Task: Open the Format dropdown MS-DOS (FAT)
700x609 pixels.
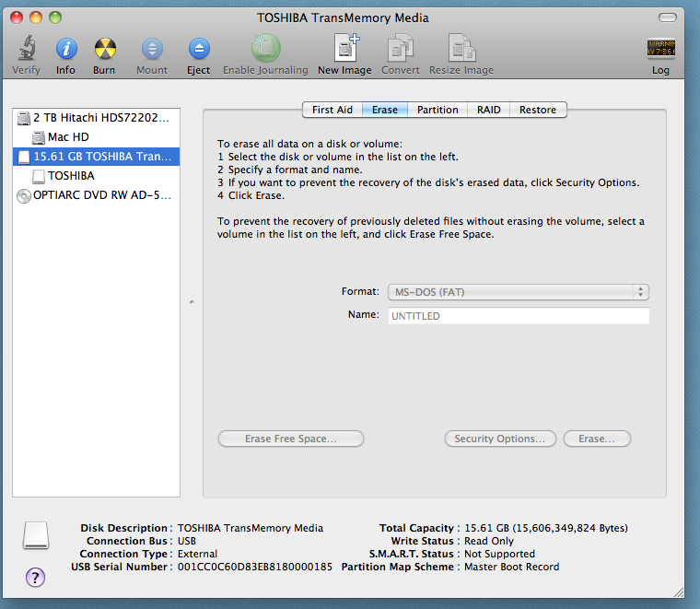Action: point(519,292)
